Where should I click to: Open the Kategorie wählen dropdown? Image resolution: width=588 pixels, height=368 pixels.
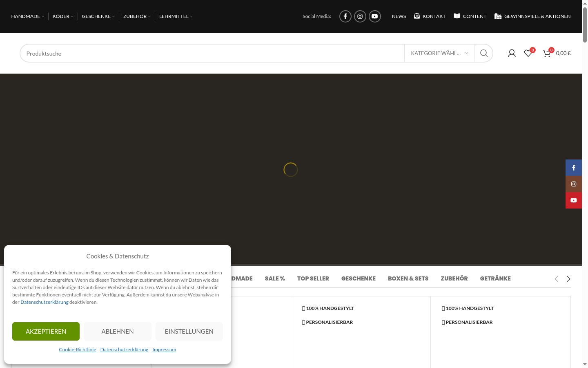tap(439, 53)
